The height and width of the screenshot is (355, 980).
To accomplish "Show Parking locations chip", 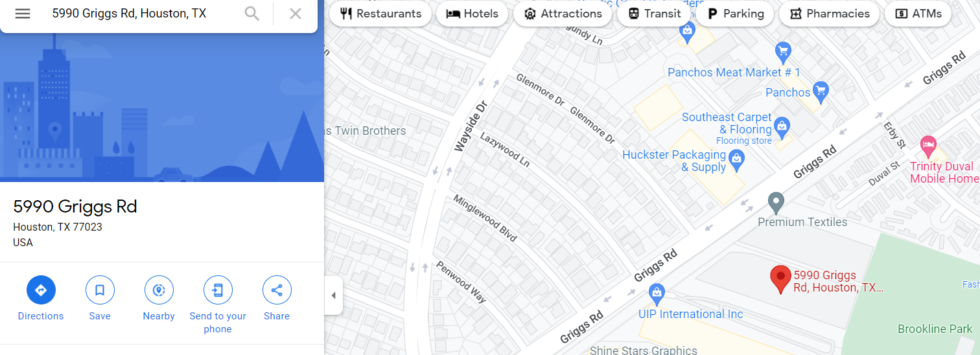I will click(x=735, y=14).
